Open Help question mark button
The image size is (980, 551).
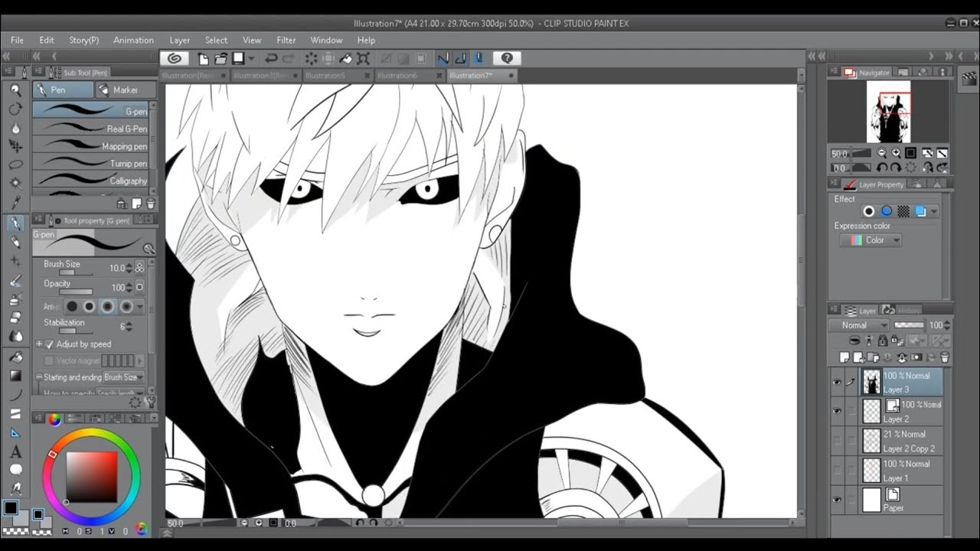(x=506, y=58)
